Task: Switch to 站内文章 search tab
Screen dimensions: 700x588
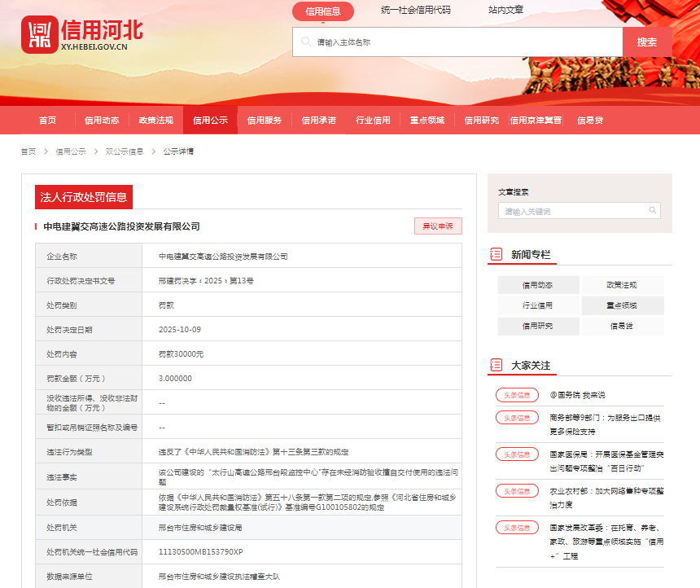Action: point(505,11)
